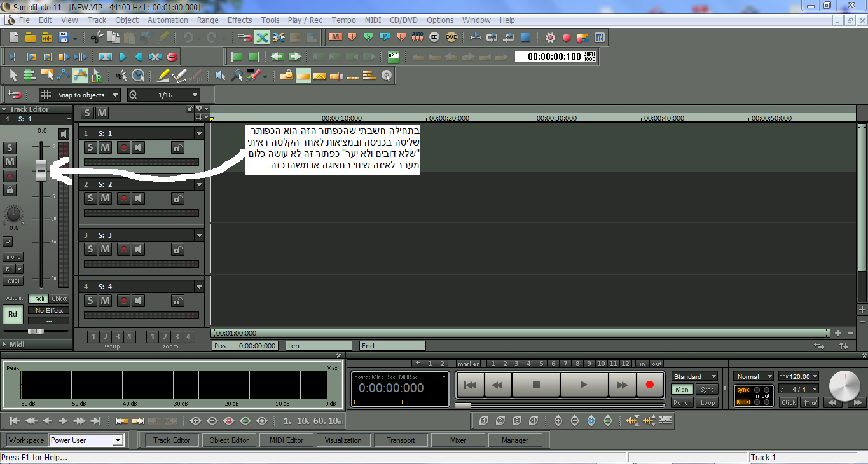Create a new project with the New icon
This screenshot has height=464, width=868.
(13, 38)
